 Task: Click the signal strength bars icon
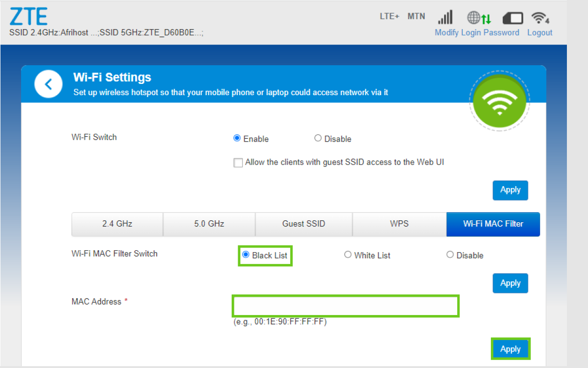pos(445,17)
